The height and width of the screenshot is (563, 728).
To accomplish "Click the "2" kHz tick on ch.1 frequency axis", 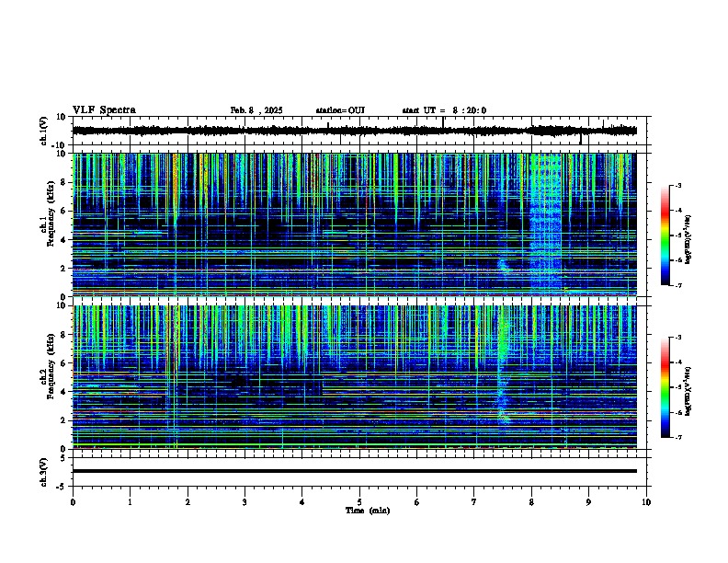I will 64,268.
